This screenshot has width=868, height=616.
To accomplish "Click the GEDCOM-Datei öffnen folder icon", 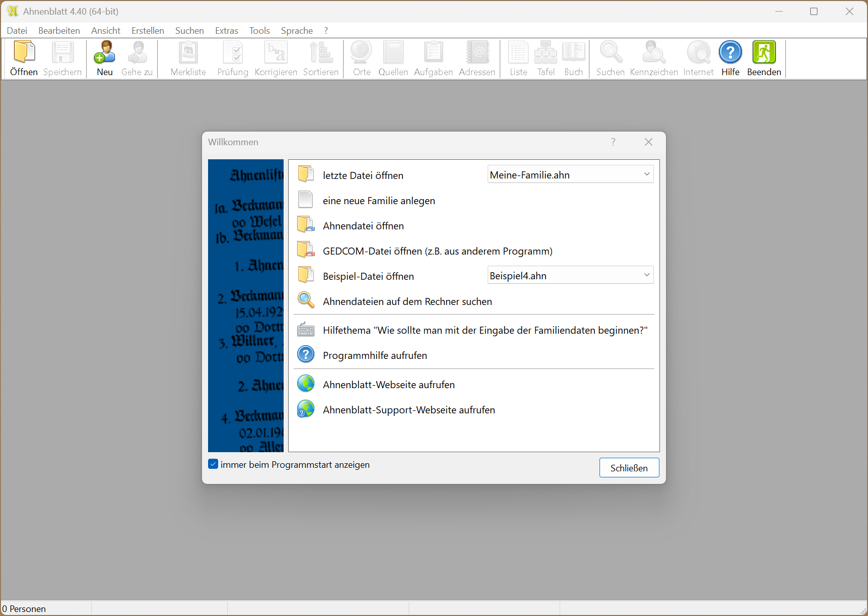I will pyautogui.click(x=306, y=250).
